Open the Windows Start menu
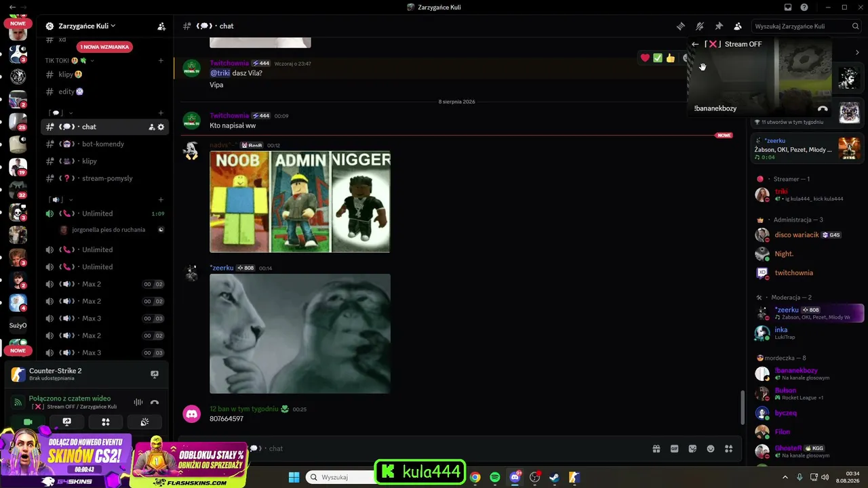The width and height of the screenshot is (868, 488). pos(294,477)
